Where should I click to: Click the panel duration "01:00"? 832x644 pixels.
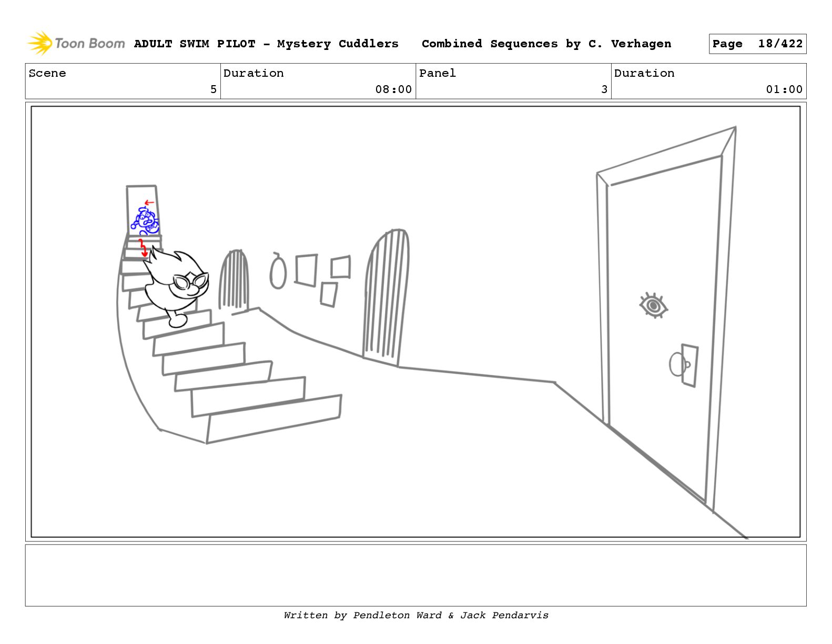pyautogui.click(x=784, y=89)
